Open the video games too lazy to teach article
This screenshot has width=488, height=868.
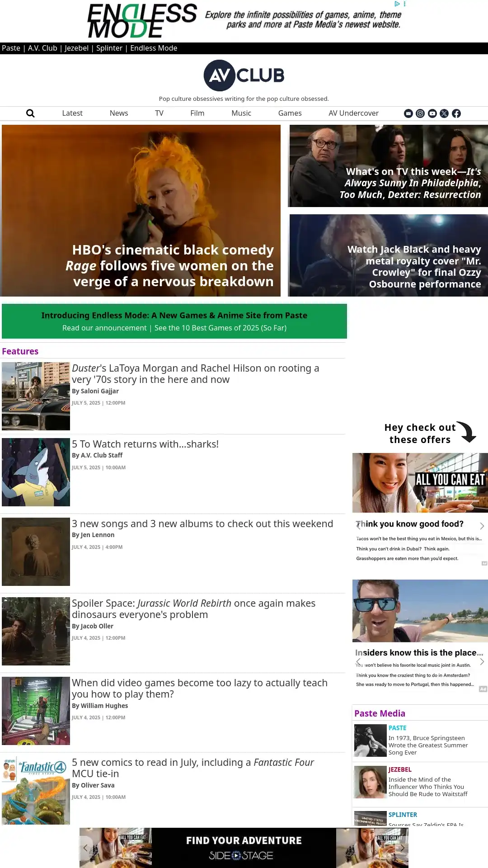coord(200,689)
